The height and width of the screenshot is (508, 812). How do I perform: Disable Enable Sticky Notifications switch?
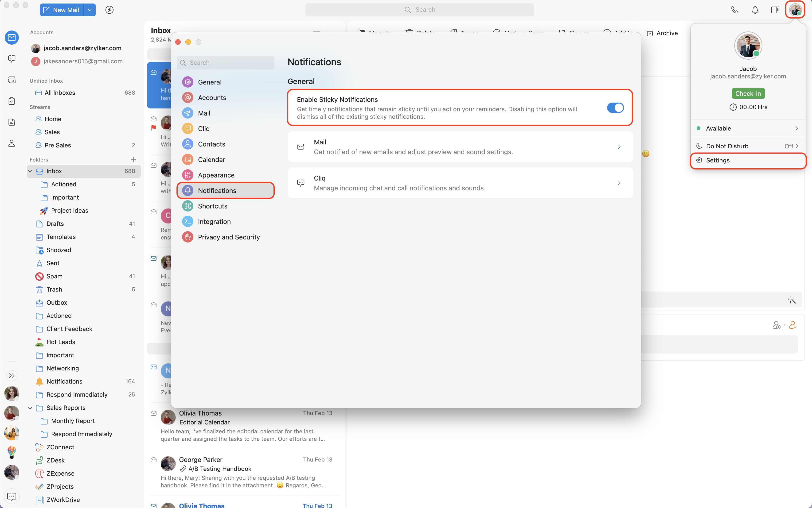pos(615,108)
